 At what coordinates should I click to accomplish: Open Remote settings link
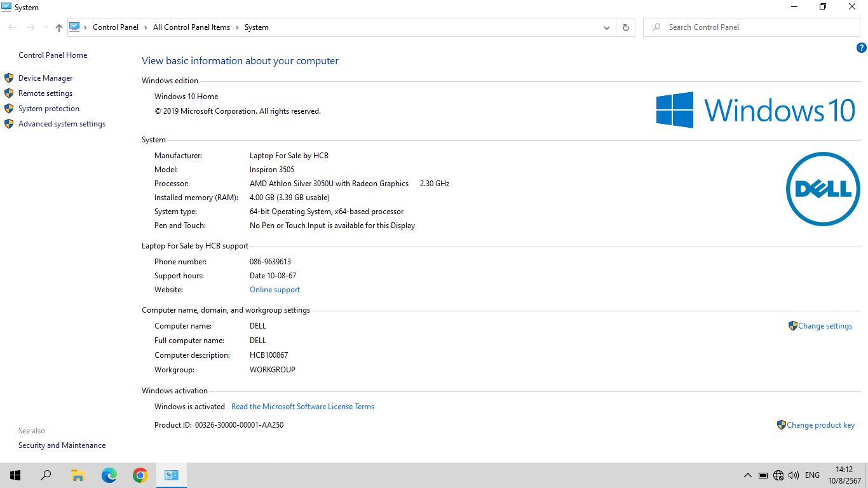pyautogui.click(x=45, y=93)
